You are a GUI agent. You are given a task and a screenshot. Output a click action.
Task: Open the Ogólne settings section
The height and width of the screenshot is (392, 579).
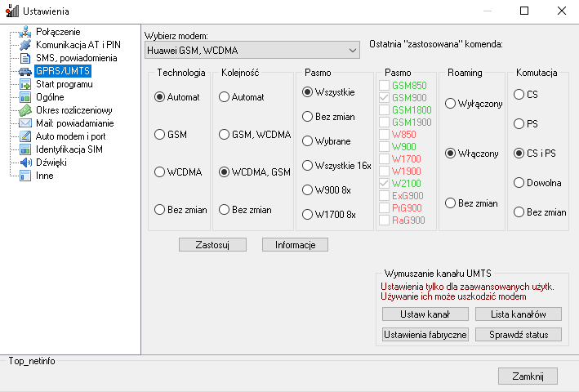pyautogui.click(x=49, y=97)
